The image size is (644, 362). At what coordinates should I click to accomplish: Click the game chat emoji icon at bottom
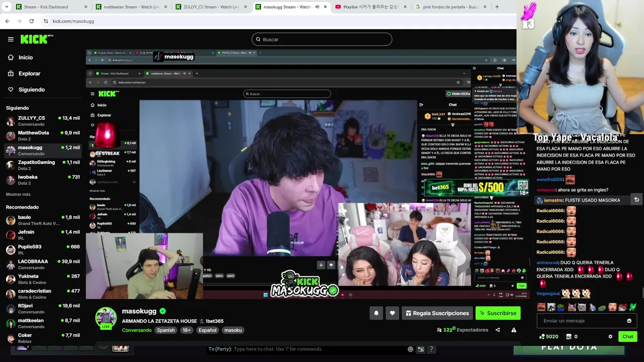411,349
